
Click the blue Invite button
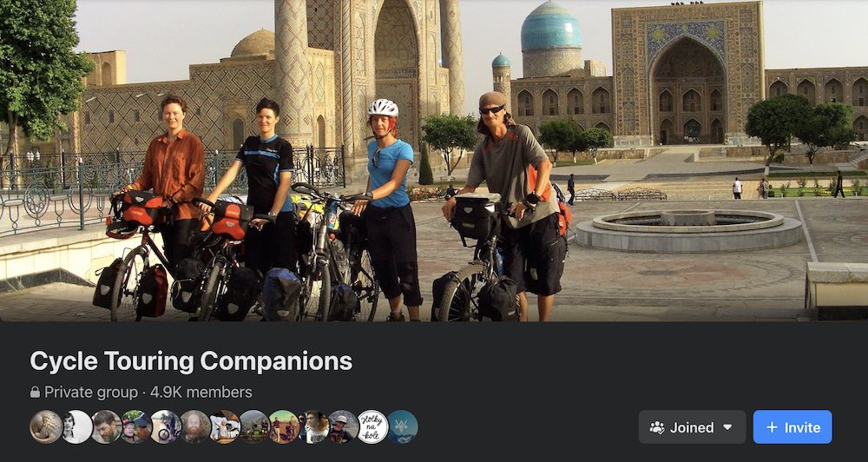(792, 427)
